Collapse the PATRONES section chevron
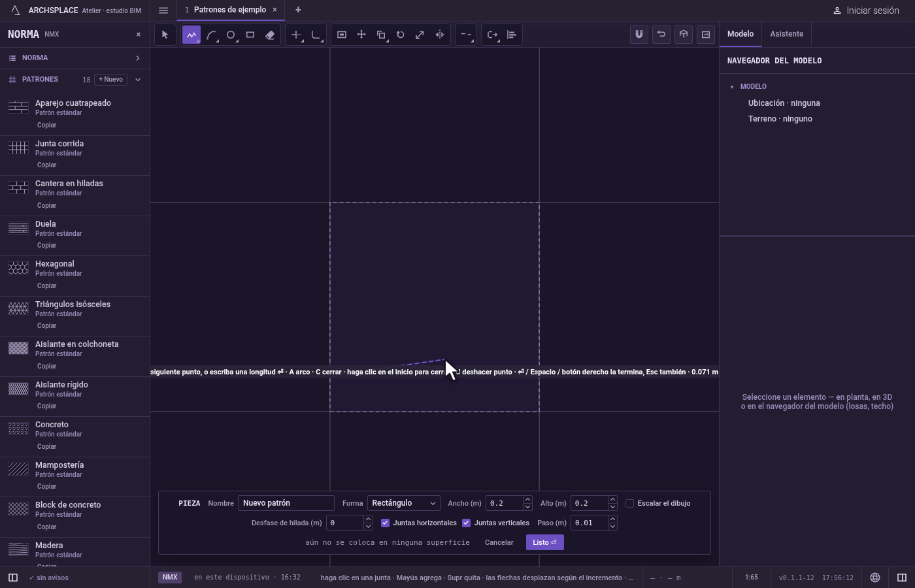This screenshot has width=915, height=588. [x=137, y=80]
